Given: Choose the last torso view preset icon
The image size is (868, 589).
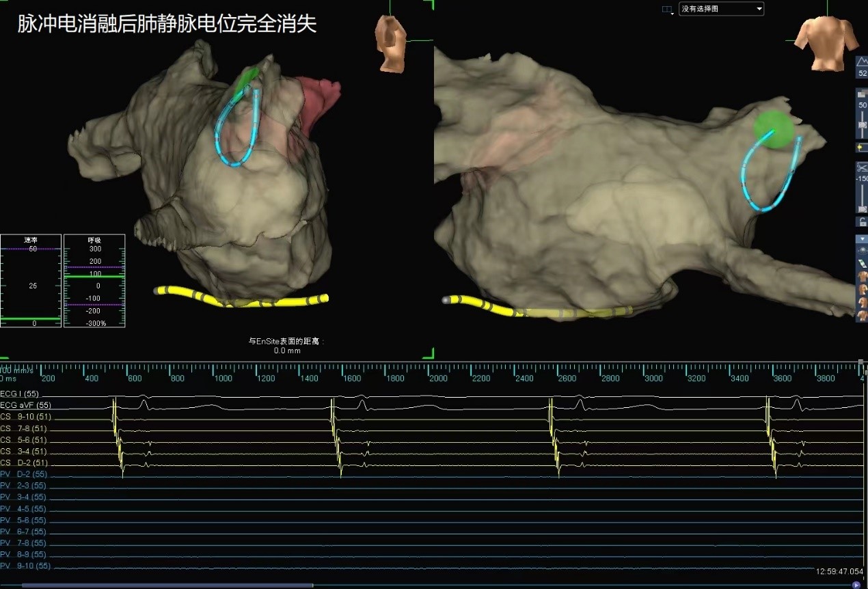Looking at the screenshot, I should [x=863, y=315].
